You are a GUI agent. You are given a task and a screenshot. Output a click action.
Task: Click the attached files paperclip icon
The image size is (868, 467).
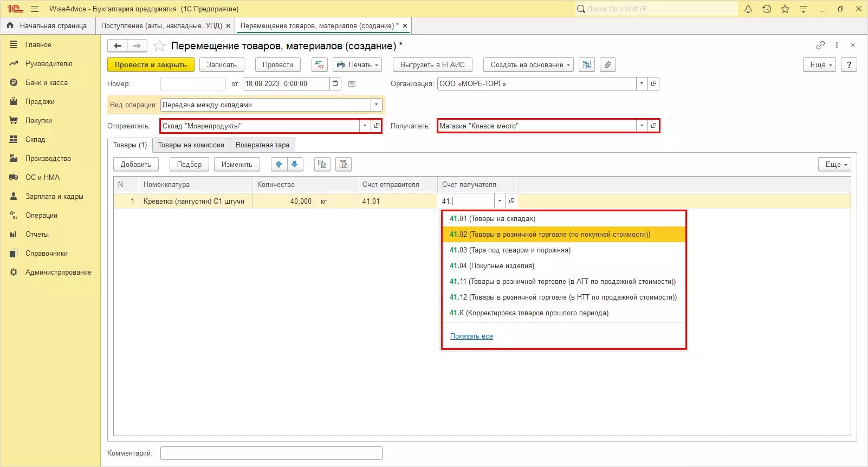pos(608,64)
